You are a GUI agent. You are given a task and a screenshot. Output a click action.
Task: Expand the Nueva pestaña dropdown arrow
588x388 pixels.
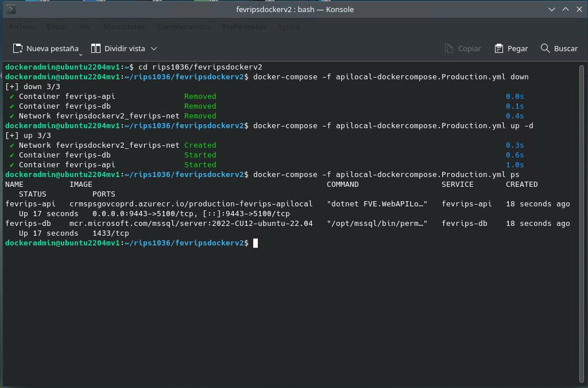click(x=80, y=55)
